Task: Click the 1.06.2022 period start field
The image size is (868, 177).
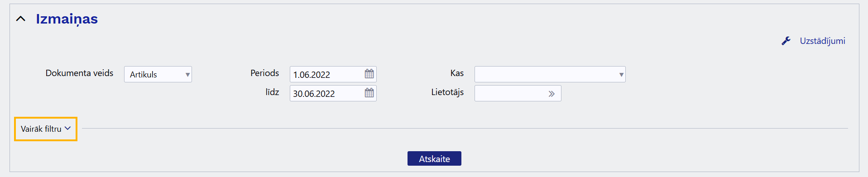Action: click(x=327, y=74)
